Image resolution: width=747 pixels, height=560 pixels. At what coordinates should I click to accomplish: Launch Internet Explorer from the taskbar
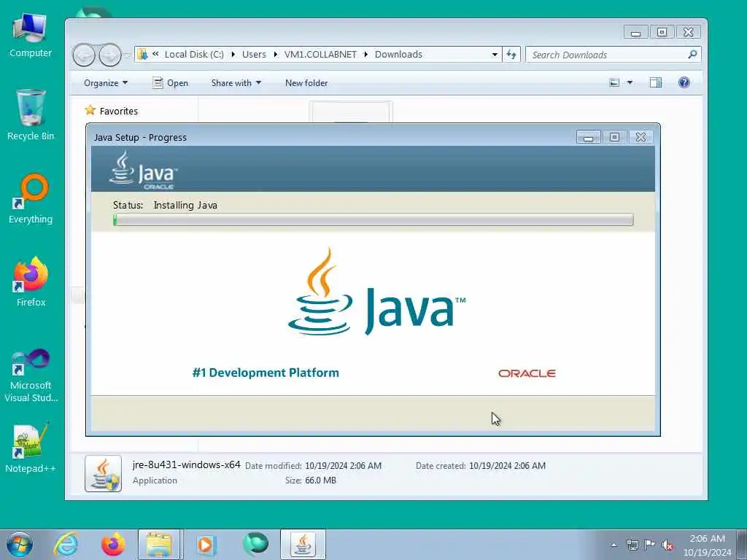66,545
